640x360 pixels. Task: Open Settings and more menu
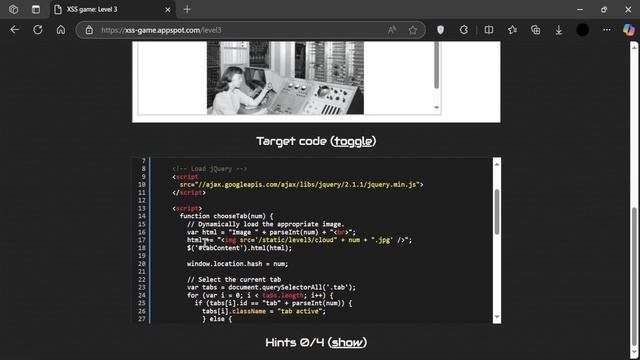point(607,30)
